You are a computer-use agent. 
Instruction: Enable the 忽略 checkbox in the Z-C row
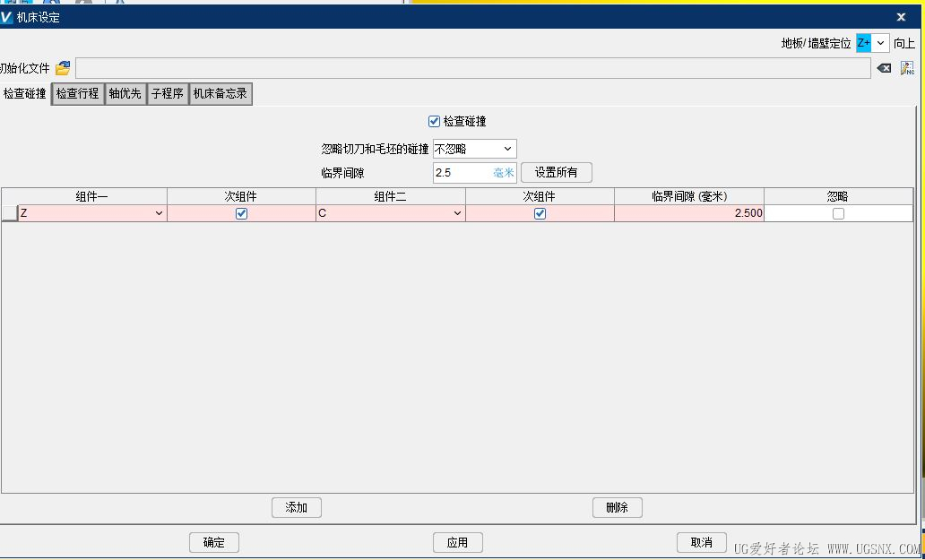[838, 213]
